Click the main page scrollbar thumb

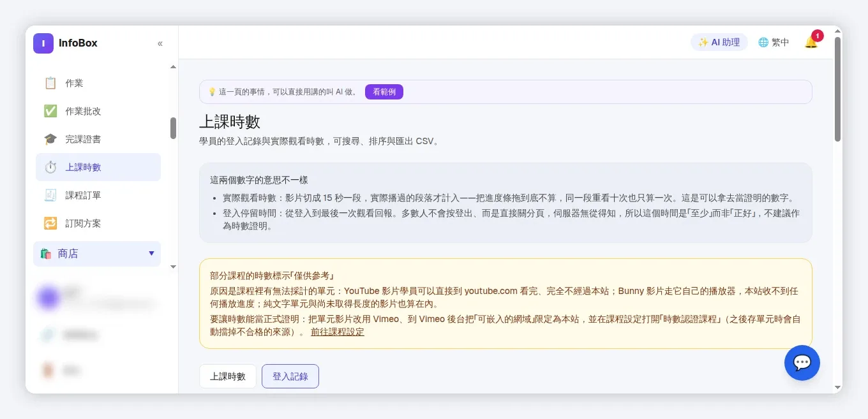point(838,89)
